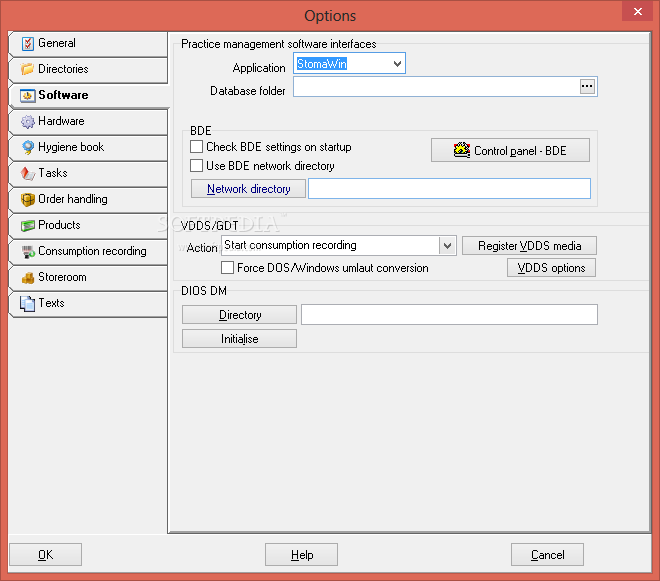Click the Hardware gear icon

click(28, 122)
